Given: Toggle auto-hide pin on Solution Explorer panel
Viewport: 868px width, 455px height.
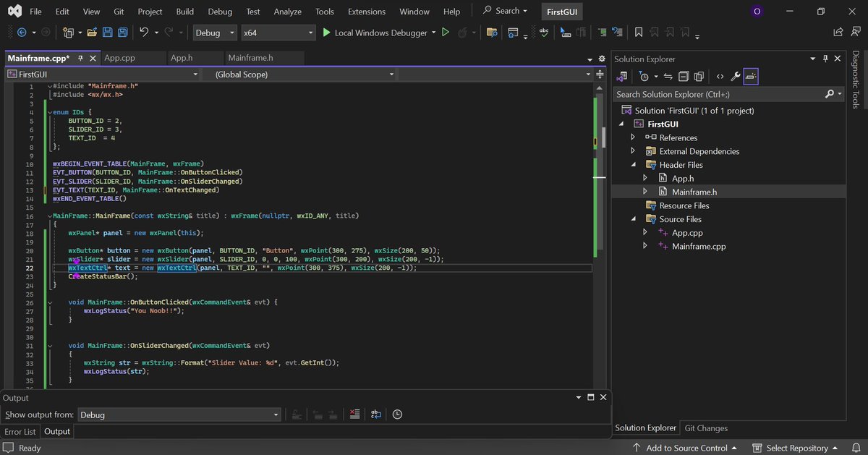Looking at the screenshot, I should 825,59.
